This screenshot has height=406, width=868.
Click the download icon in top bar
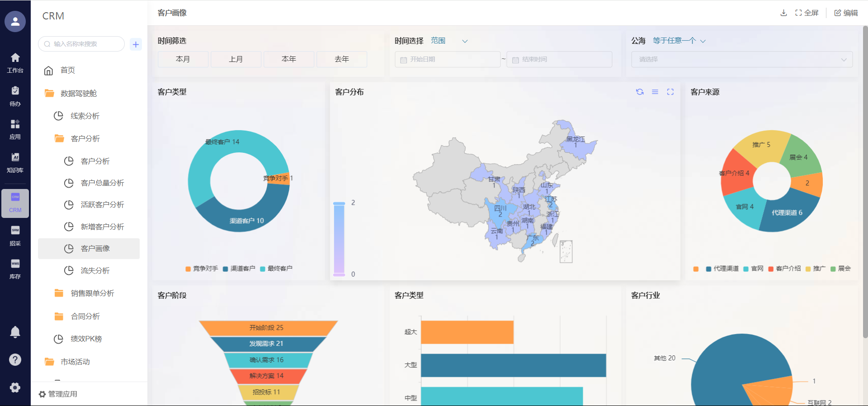click(783, 13)
